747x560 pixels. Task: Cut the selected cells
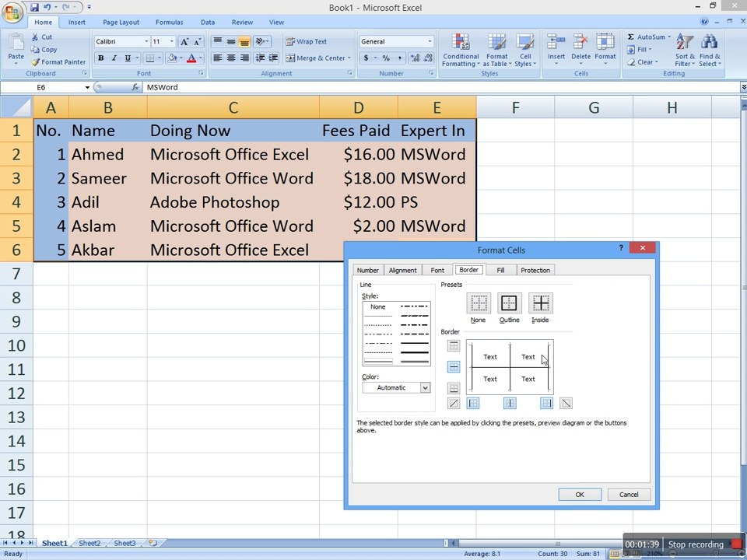pyautogui.click(x=42, y=37)
